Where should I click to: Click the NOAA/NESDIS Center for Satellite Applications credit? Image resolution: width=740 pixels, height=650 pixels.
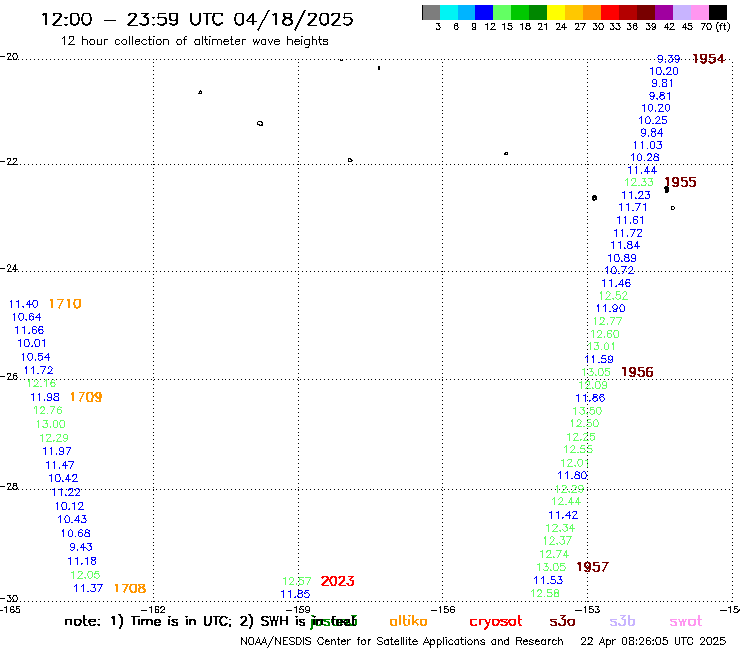402,642
